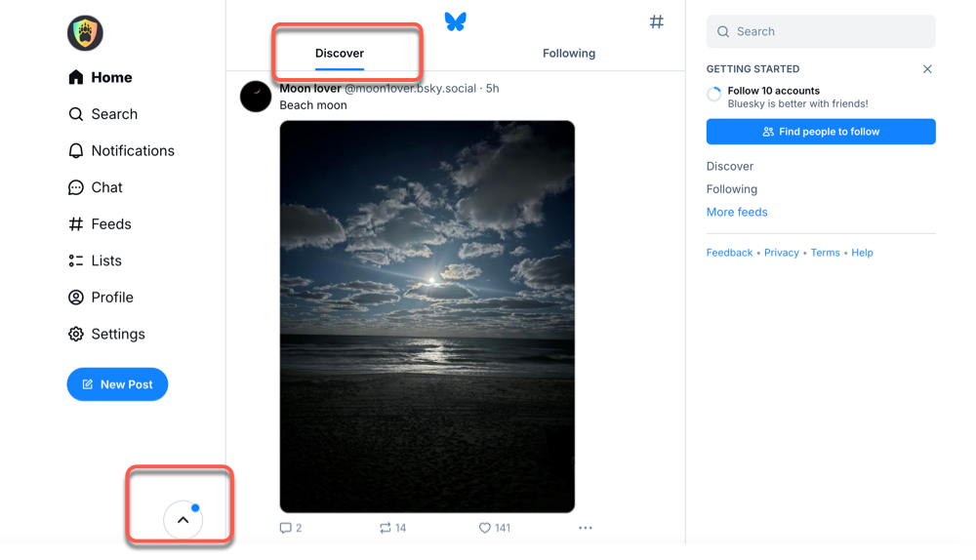This screenshot has height=560, width=976.
Task: Dismiss the Getting Started panel
Action: 927,69
